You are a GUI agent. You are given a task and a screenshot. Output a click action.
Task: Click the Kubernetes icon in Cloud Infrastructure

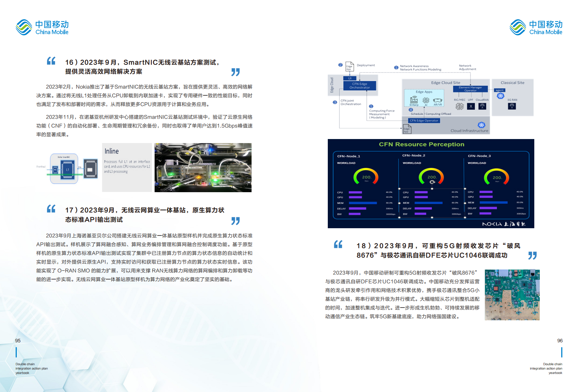coord(481,125)
